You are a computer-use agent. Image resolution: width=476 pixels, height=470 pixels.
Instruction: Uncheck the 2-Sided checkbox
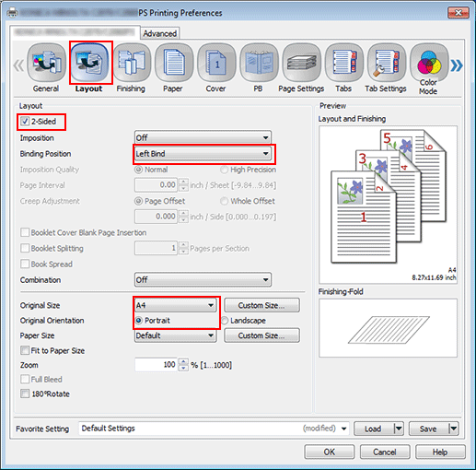tap(25, 122)
